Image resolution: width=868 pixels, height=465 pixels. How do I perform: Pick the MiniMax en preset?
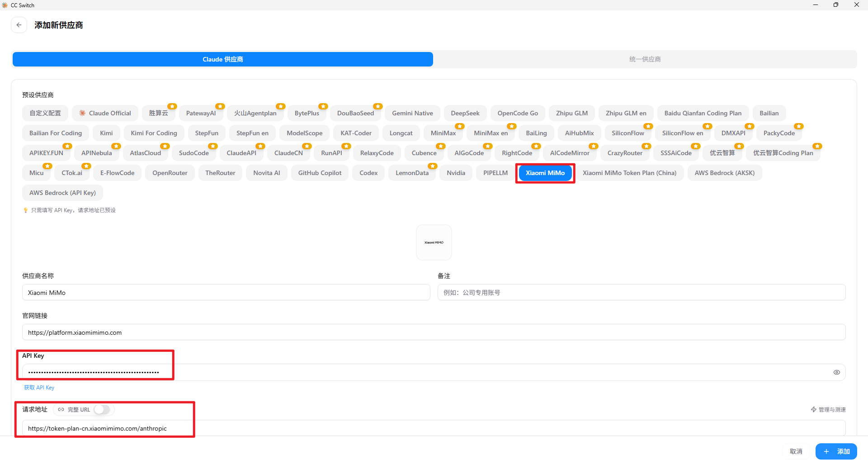[491, 133]
